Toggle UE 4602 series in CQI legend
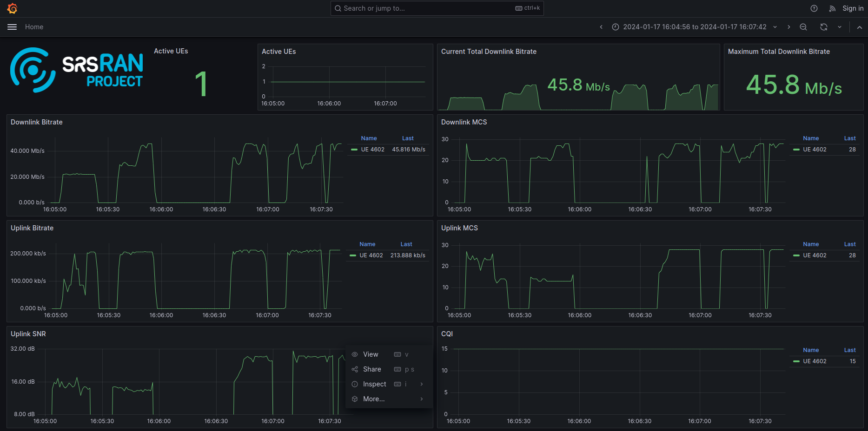868x431 pixels. [815, 361]
